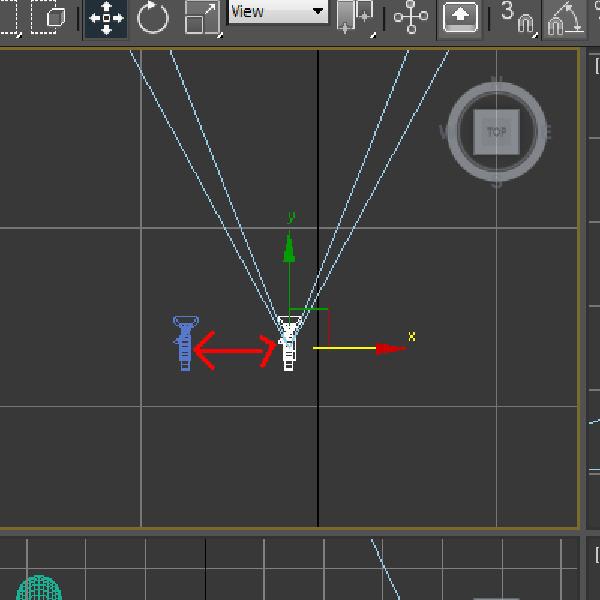Toggle the 3D Snaps button
The image size is (600, 600).
point(517,18)
